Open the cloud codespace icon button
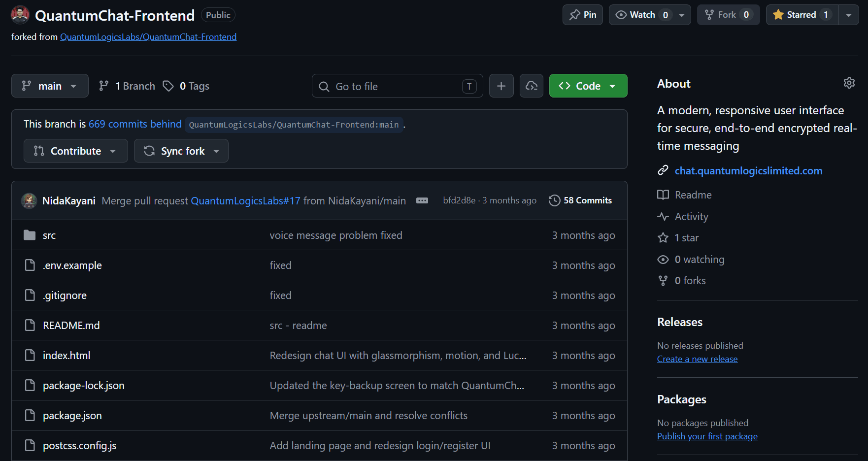The width and height of the screenshot is (868, 461). pyautogui.click(x=532, y=86)
